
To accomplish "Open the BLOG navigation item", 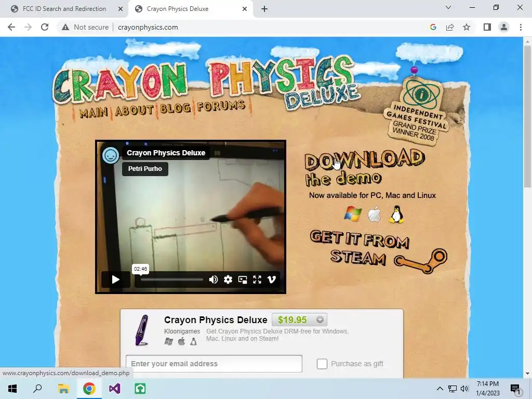I will coord(175,108).
